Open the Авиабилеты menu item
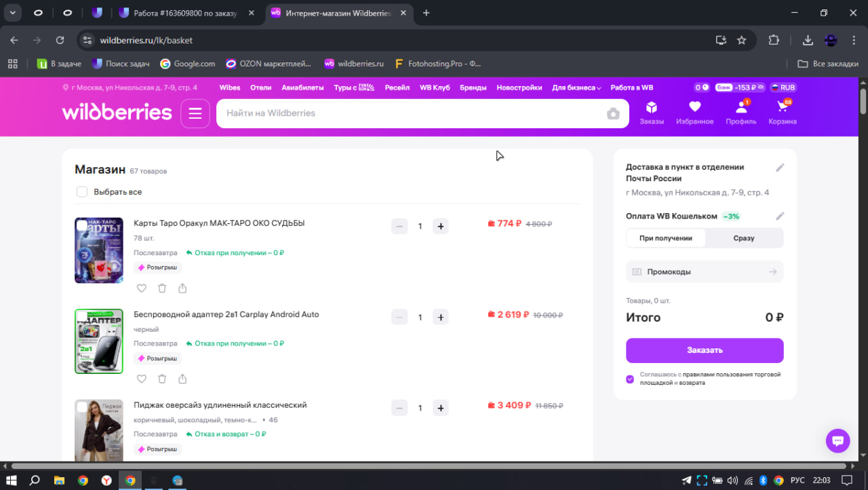Screen dimensions: 868x490 point(302,88)
